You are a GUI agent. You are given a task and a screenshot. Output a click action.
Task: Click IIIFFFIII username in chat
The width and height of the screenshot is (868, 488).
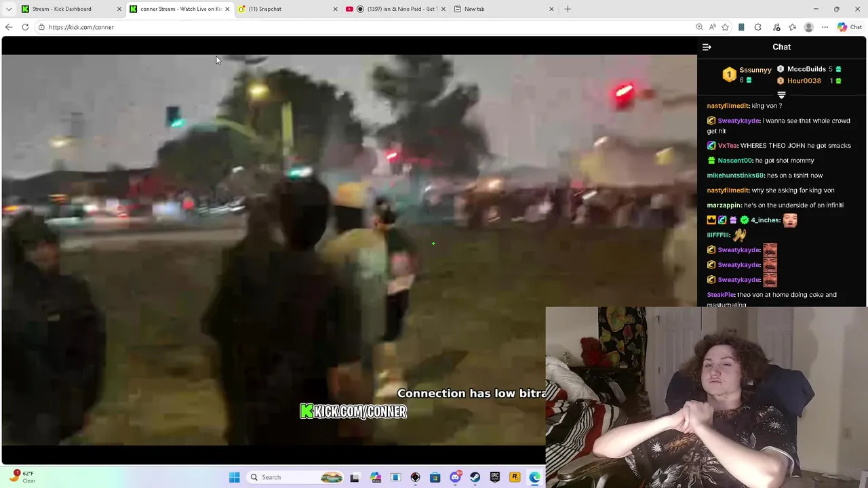[x=718, y=235]
